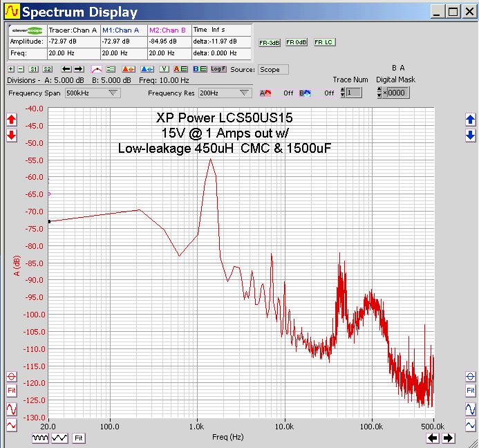Screen dimensions: 479x448
Task: Click the Spectrum Display title bar icon
Action: pos(12,11)
